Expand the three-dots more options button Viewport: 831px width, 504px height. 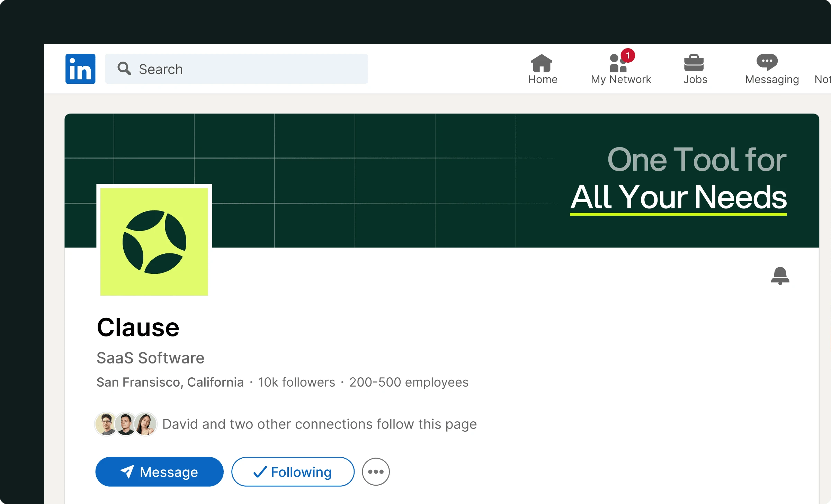coord(376,471)
